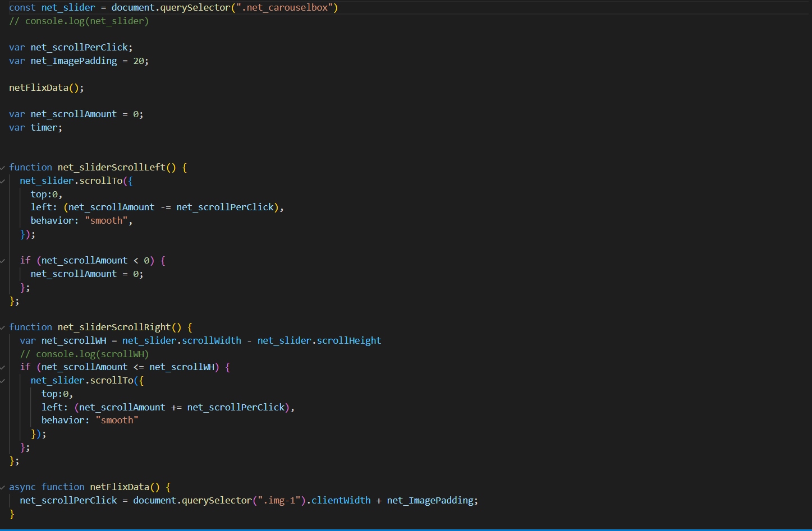Click "smooth" string in net_sliderScrollRight
Screen dimensions: 812x531
(117, 420)
